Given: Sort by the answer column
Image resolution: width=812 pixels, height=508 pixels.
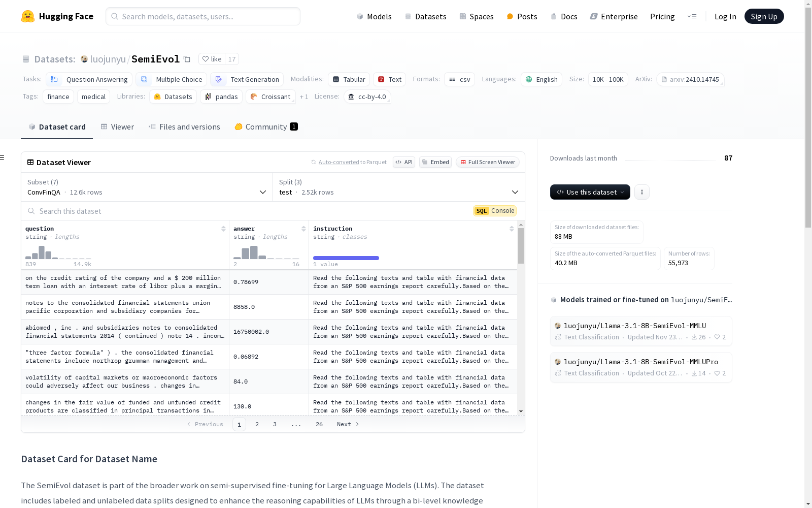Looking at the screenshot, I should (303, 229).
